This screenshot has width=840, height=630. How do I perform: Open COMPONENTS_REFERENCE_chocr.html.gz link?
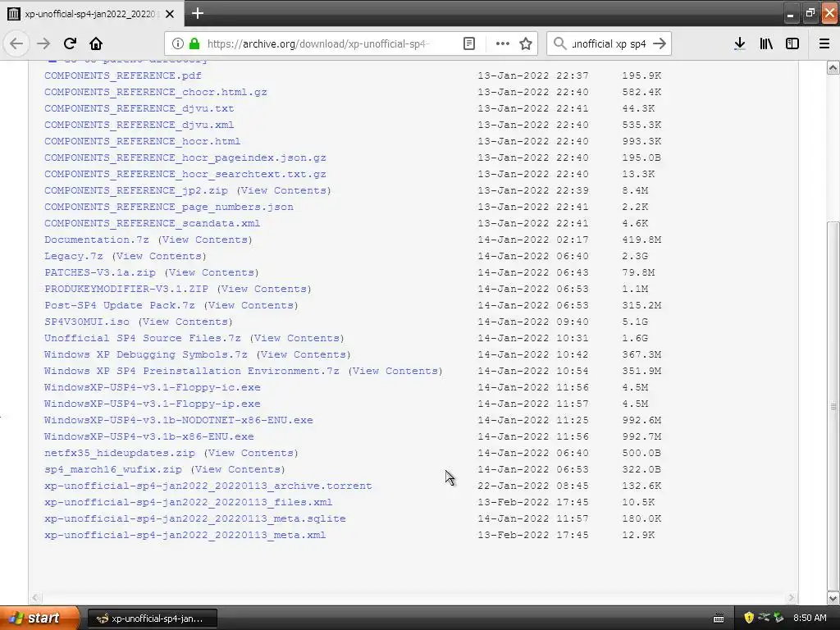click(x=155, y=92)
